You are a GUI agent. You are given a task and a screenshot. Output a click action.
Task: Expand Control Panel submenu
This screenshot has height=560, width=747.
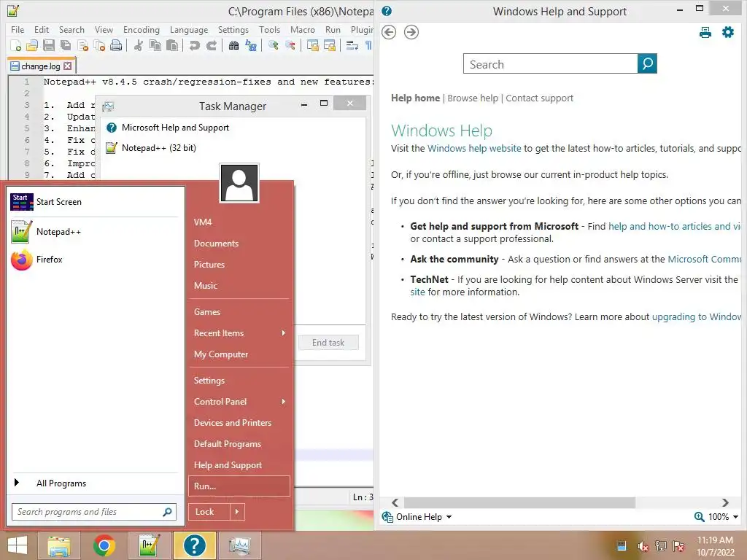pos(239,402)
